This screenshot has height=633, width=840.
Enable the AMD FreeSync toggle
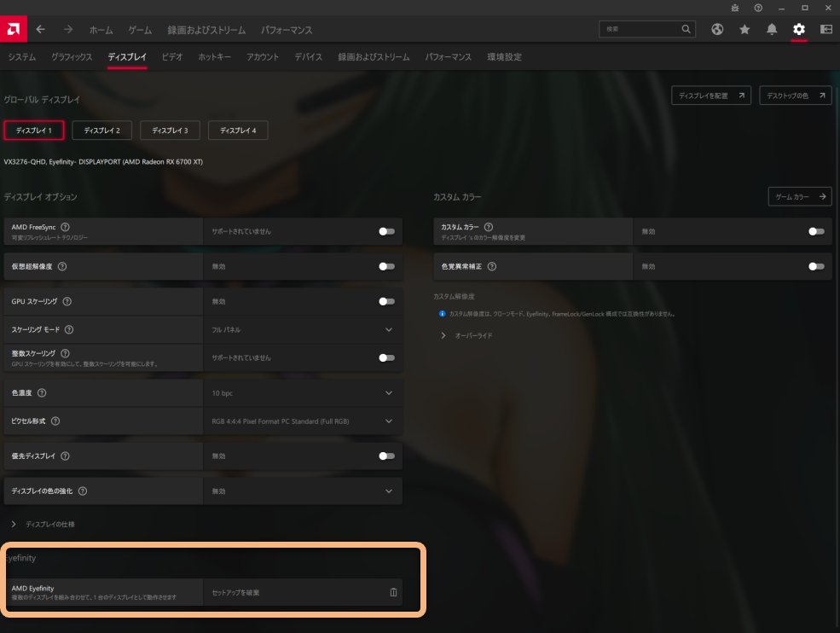pos(385,230)
